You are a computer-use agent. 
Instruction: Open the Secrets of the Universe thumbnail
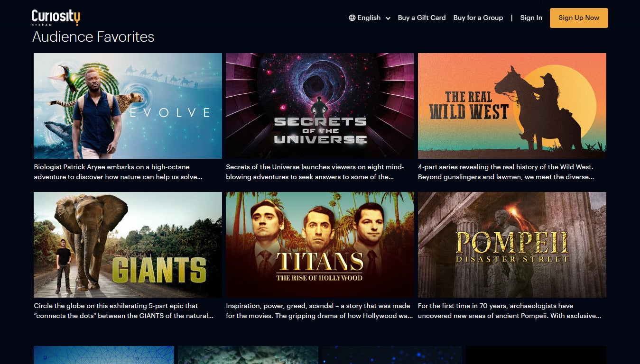coord(320,106)
